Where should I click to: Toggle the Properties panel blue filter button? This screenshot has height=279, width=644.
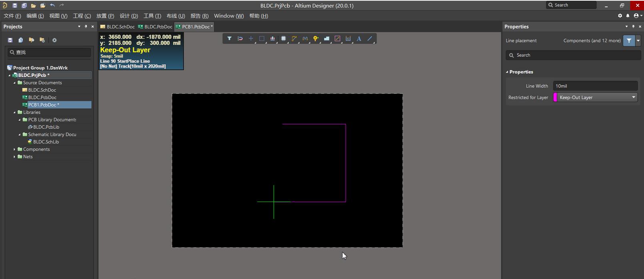(x=629, y=40)
